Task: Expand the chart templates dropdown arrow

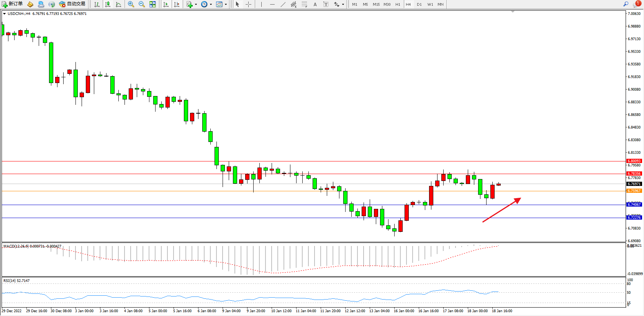Action: pyautogui.click(x=226, y=4)
